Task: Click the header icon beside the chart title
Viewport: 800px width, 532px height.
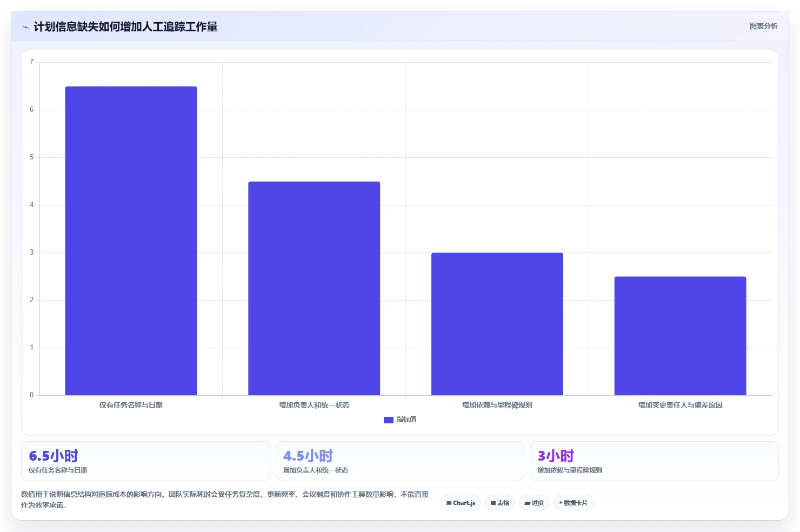Action: [25, 27]
